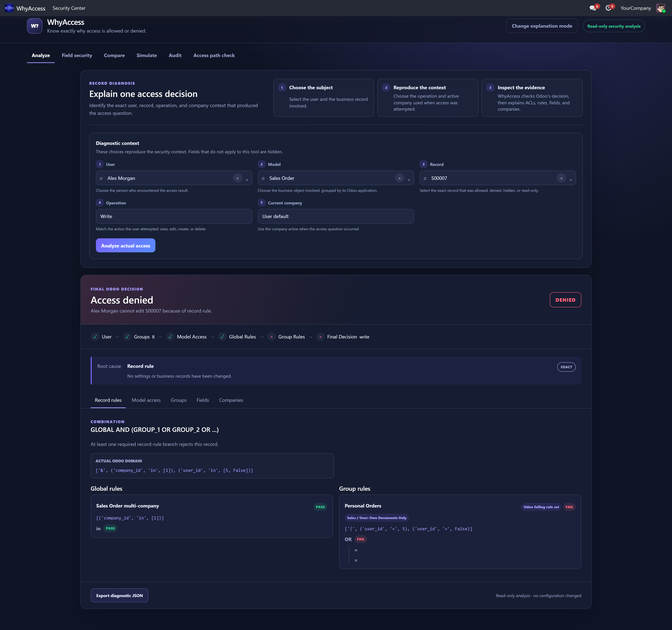The image size is (672, 630).
Task: Switch to Access path check tab
Action: pyautogui.click(x=214, y=55)
